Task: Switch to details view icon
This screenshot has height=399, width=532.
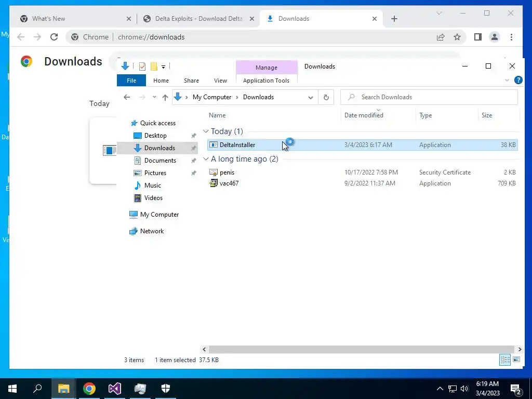Action: pos(505,360)
